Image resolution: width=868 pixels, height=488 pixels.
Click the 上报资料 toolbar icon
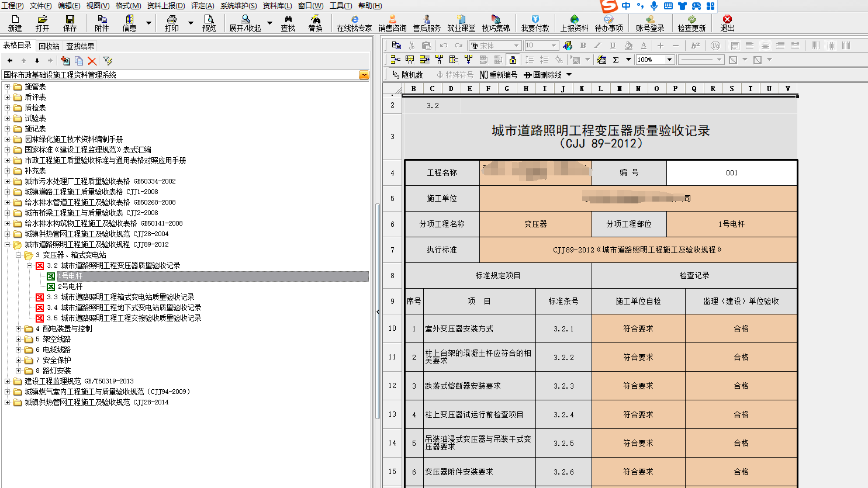click(575, 23)
